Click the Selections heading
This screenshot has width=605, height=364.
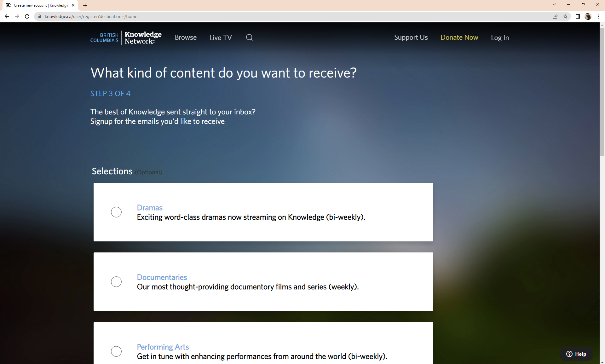coord(112,171)
